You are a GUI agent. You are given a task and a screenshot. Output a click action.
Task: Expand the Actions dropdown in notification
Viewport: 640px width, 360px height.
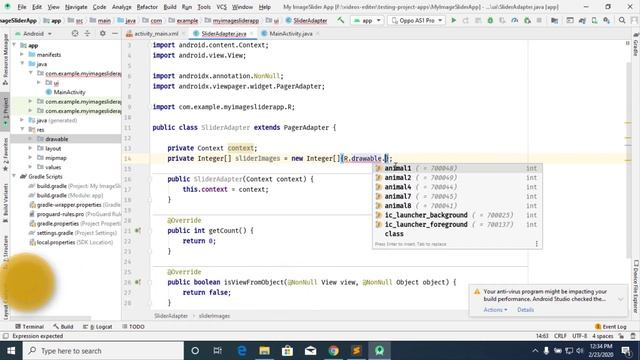pyautogui.click(x=495, y=310)
